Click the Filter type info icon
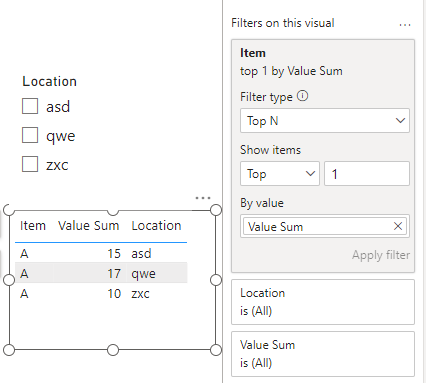This screenshot has height=383, width=426. 303,96
